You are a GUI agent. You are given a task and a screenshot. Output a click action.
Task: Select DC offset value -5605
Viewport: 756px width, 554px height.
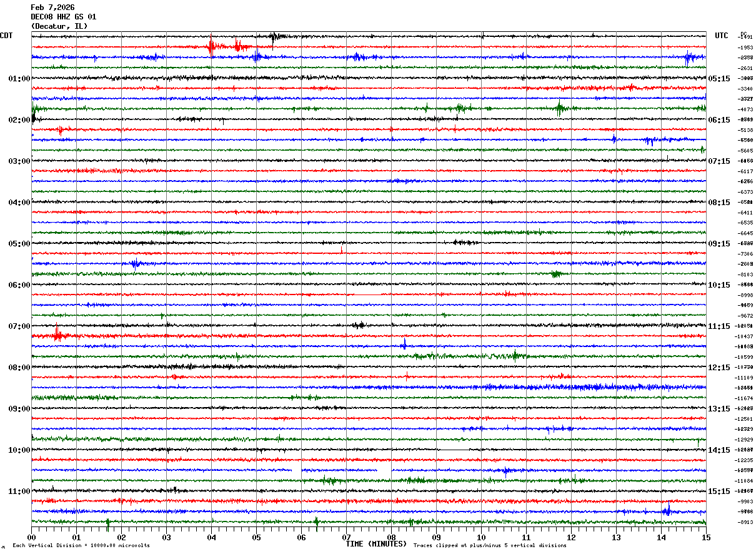tap(745, 151)
